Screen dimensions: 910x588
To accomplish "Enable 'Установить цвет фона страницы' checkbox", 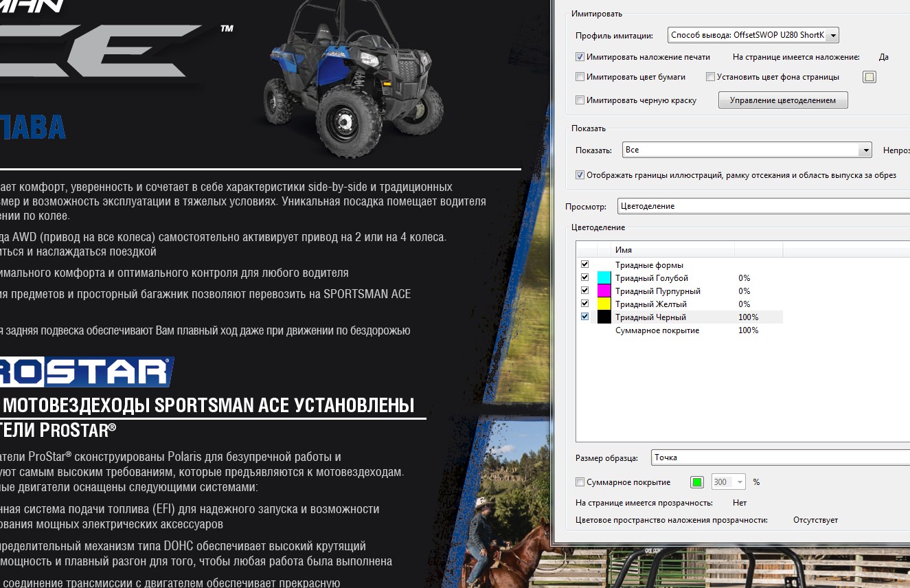I will pyautogui.click(x=711, y=77).
